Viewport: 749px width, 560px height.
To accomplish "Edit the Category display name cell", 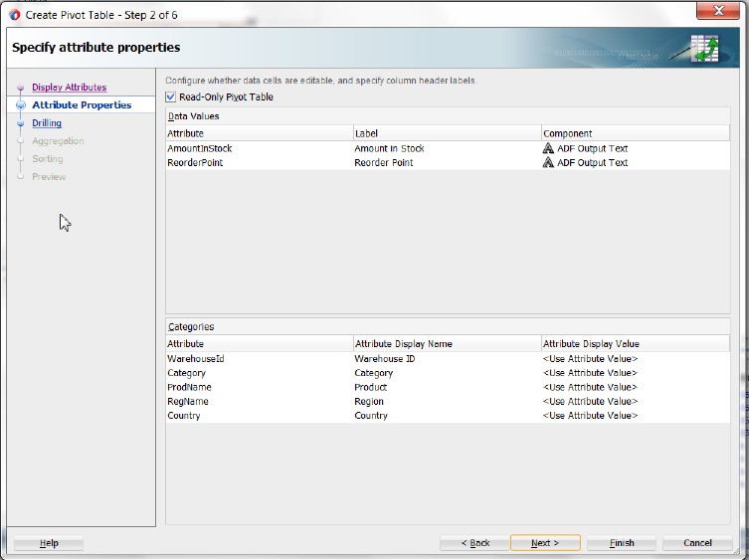I will tap(447, 373).
